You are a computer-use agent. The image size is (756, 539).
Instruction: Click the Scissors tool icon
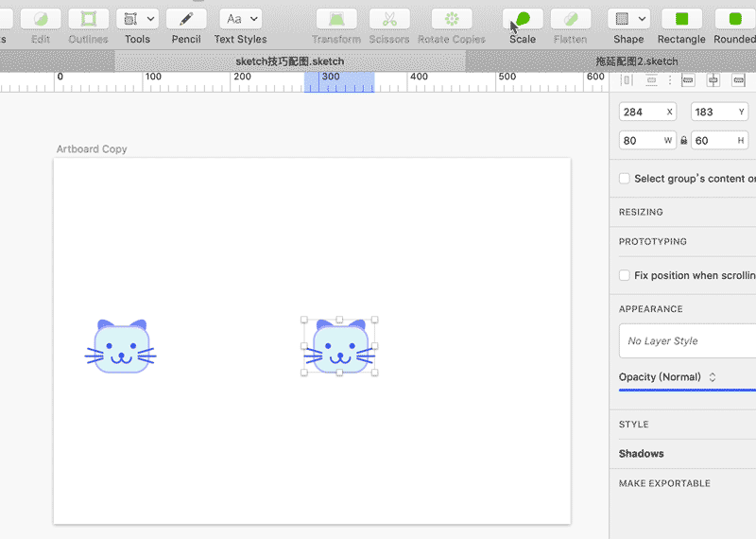pos(389,19)
